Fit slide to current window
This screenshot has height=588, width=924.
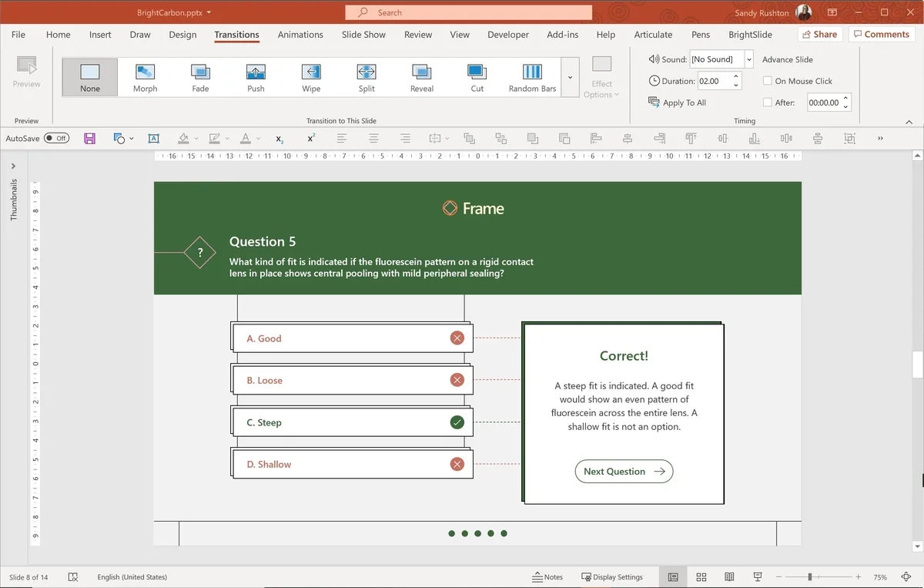point(906,576)
